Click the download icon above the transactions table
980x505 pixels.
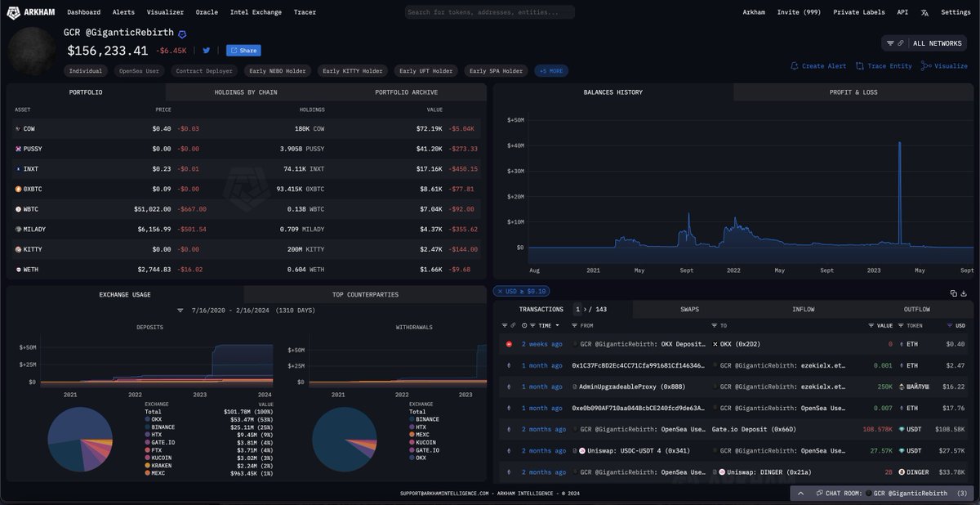(964, 293)
